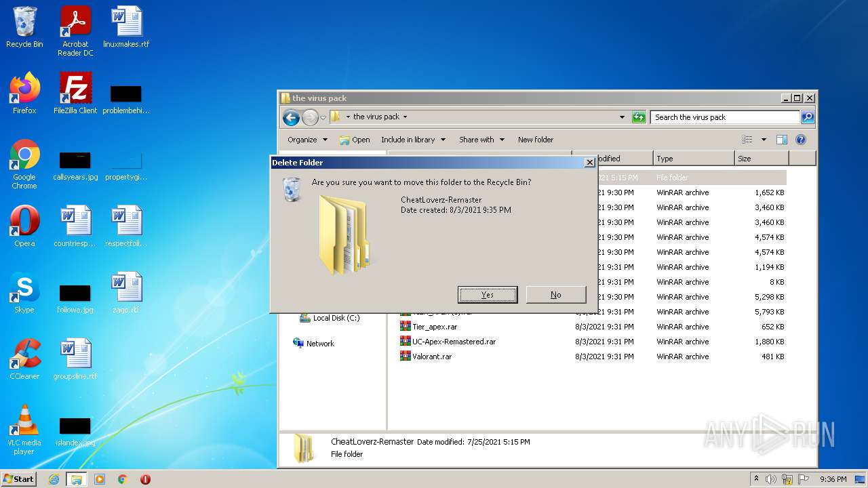Open the network tray icon

tap(787, 479)
